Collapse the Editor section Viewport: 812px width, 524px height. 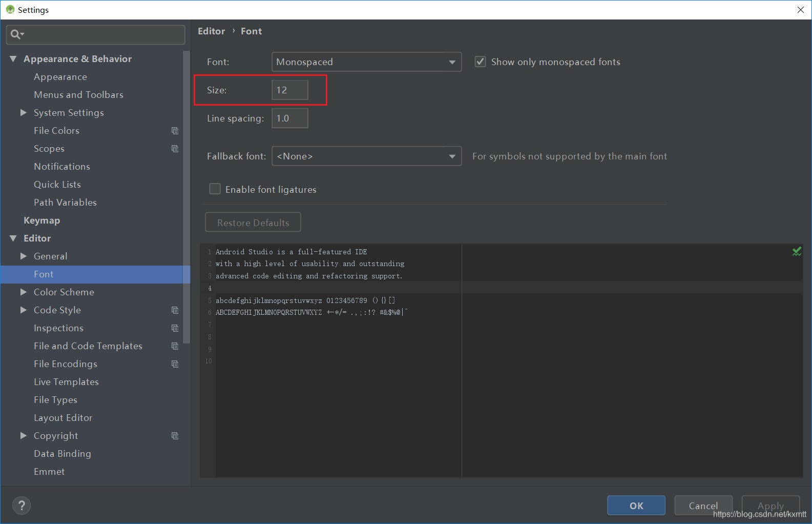(x=13, y=238)
